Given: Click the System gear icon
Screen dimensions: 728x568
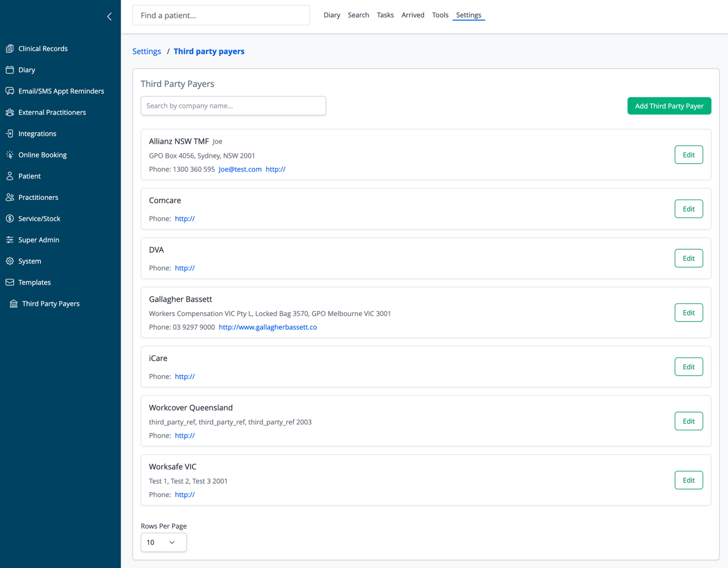Looking at the screenshot, I should click(x=10, y=261).
